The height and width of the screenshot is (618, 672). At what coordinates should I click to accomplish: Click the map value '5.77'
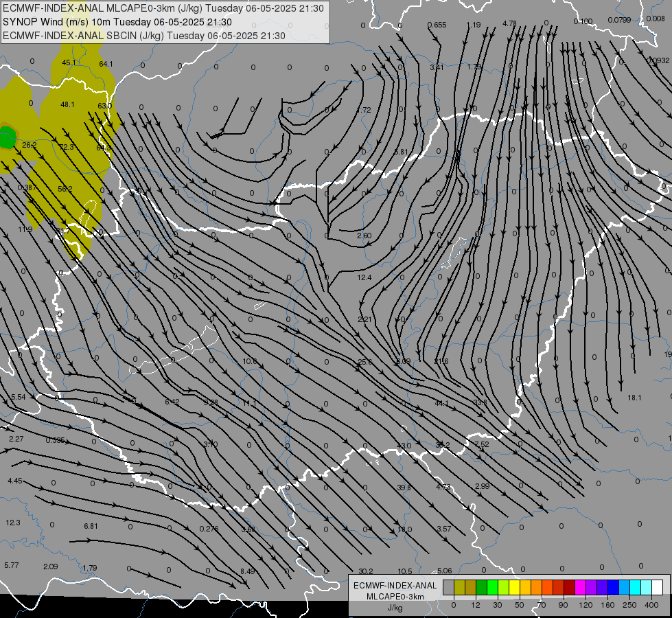point(12,566)
